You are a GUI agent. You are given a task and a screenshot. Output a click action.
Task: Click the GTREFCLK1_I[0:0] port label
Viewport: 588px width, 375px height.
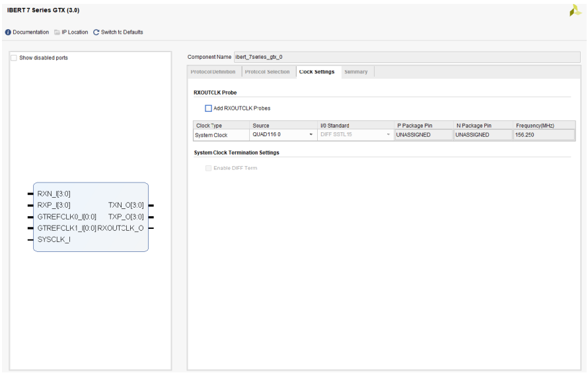67,228
